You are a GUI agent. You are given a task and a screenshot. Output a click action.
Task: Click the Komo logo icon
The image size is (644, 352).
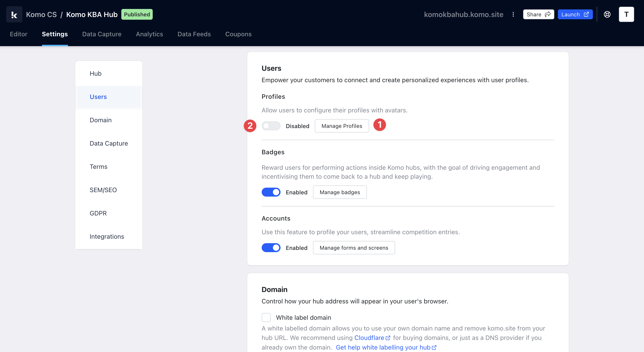tap(14, 15)
